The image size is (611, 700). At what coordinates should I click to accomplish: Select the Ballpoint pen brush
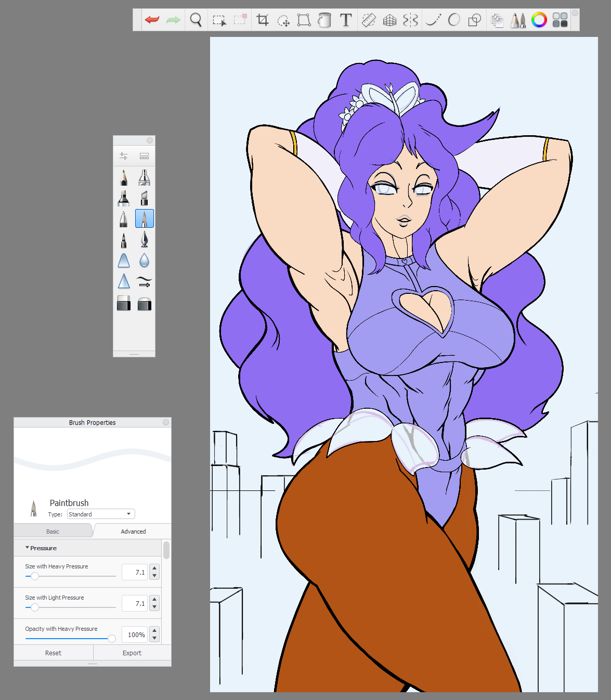(124, 219)
